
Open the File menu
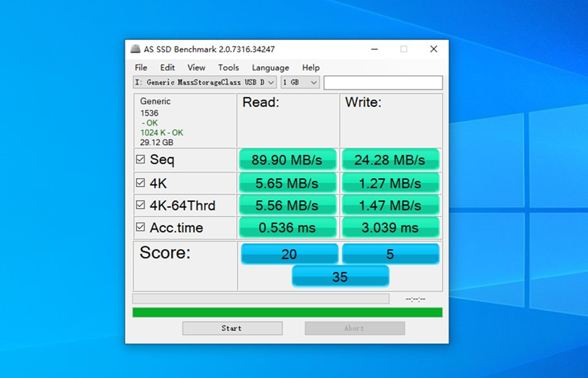point(141,68)
